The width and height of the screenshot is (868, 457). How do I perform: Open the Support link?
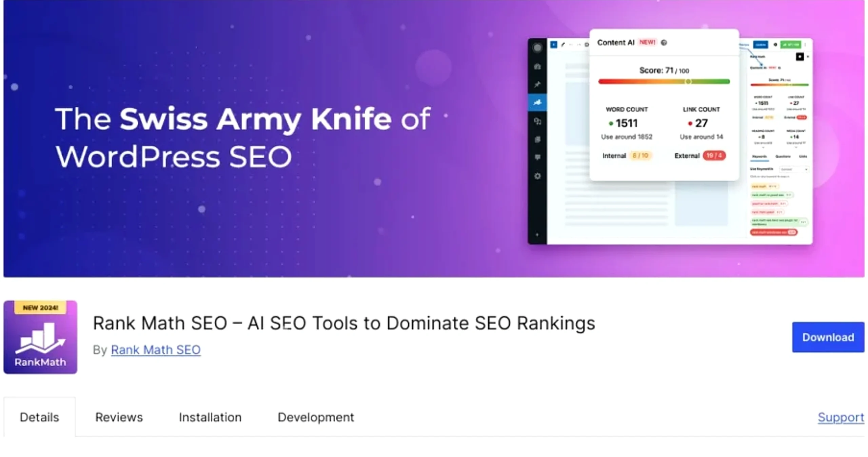pyautogui.click(x=841, y=417)
